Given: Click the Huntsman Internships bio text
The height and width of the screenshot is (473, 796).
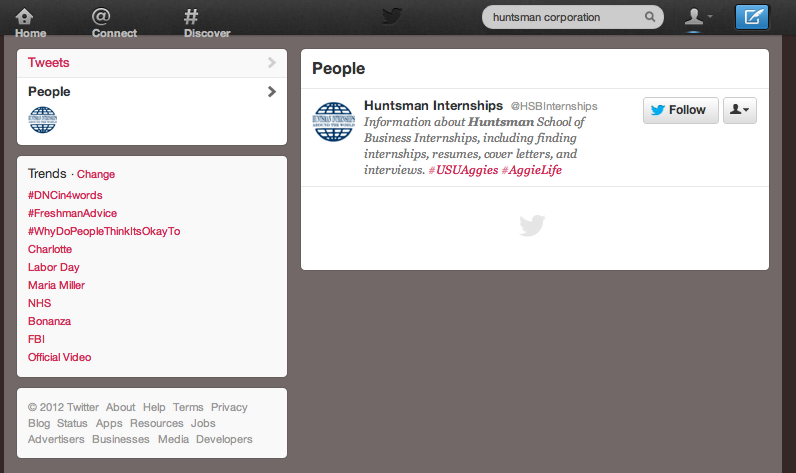Looking at the screenshot, I should pos(474,146).
